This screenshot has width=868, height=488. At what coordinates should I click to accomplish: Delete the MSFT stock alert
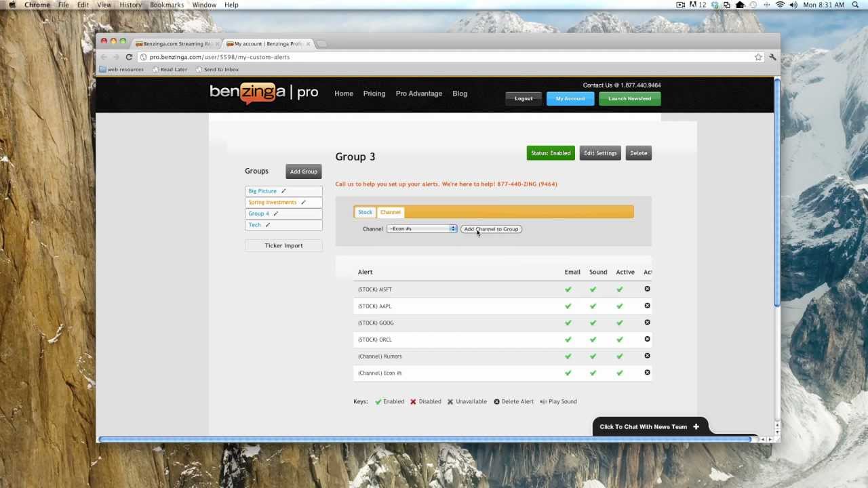(x=647, y=289)
